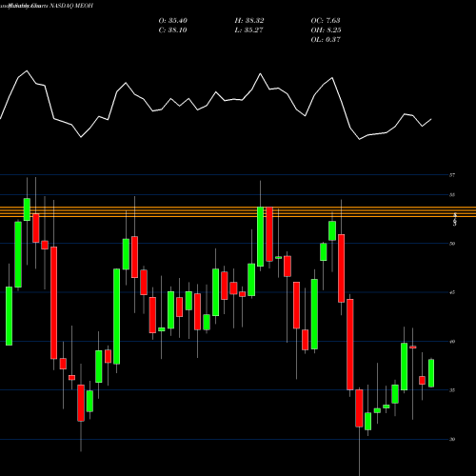Click the 50 price axis label
Viewport: 476px width, 476px height.
452,244
